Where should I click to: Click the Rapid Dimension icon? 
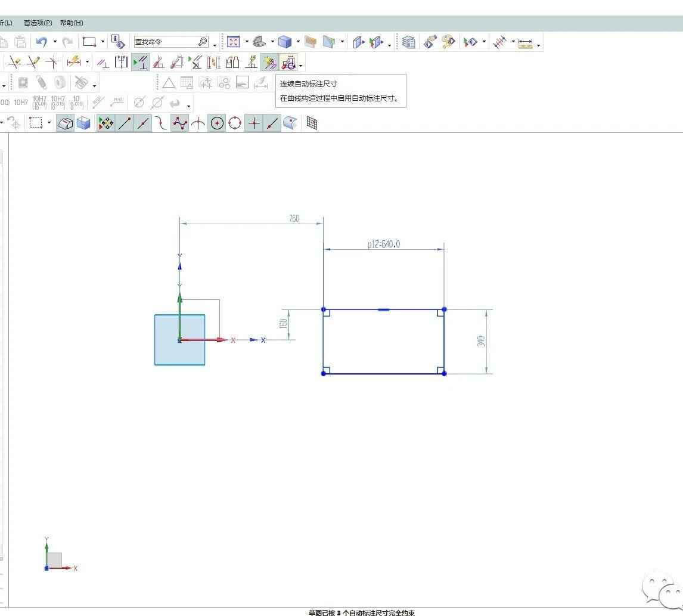pyautogui.click(x=73, y=62)
